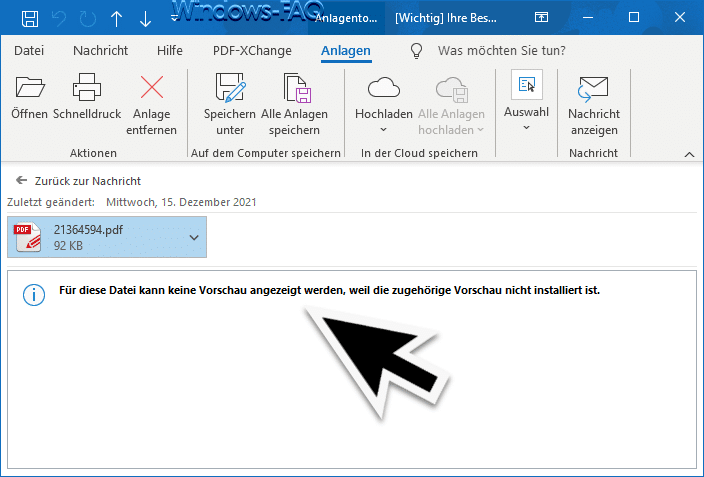Remove attachment with Anlage entfernen
The image size is (704, 477).
pos(152,92)
